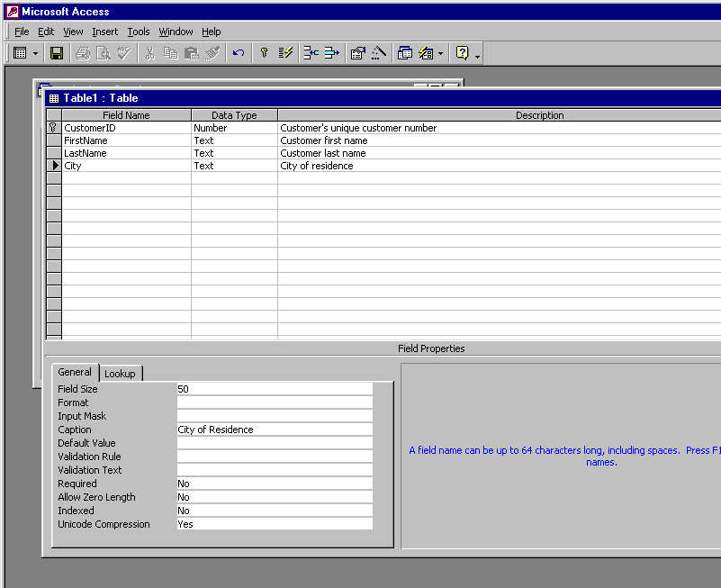
Task: Click the LastName field name cell
Action: point(126,153)
